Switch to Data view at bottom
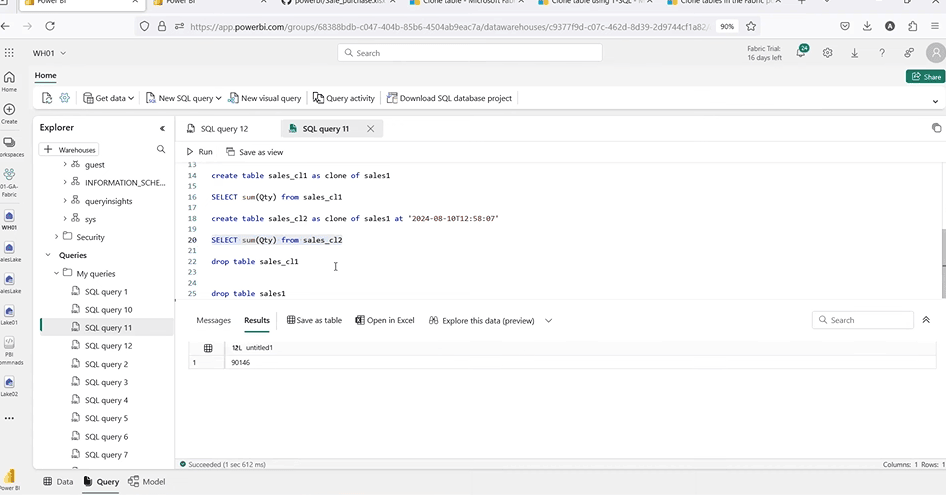Screen dimensions: 946x495 [59, 482]
